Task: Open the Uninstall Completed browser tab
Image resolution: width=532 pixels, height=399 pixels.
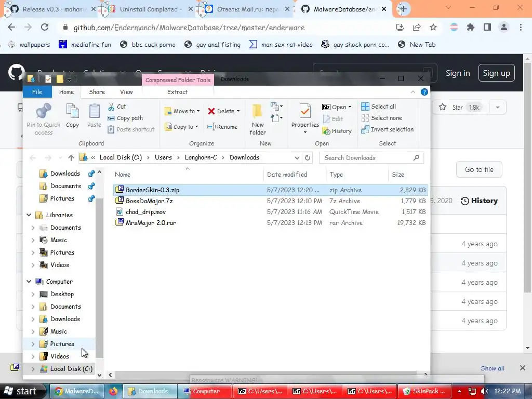Action: 146,9
